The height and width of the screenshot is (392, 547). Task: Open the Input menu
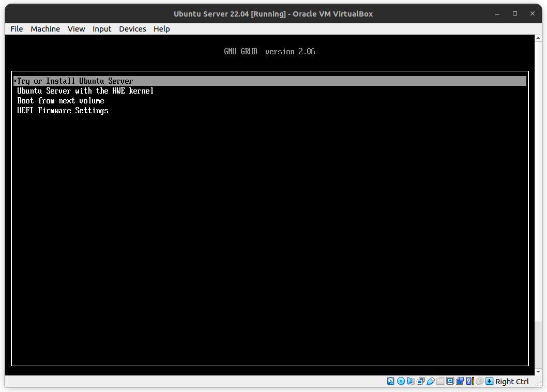click(102, 29)
